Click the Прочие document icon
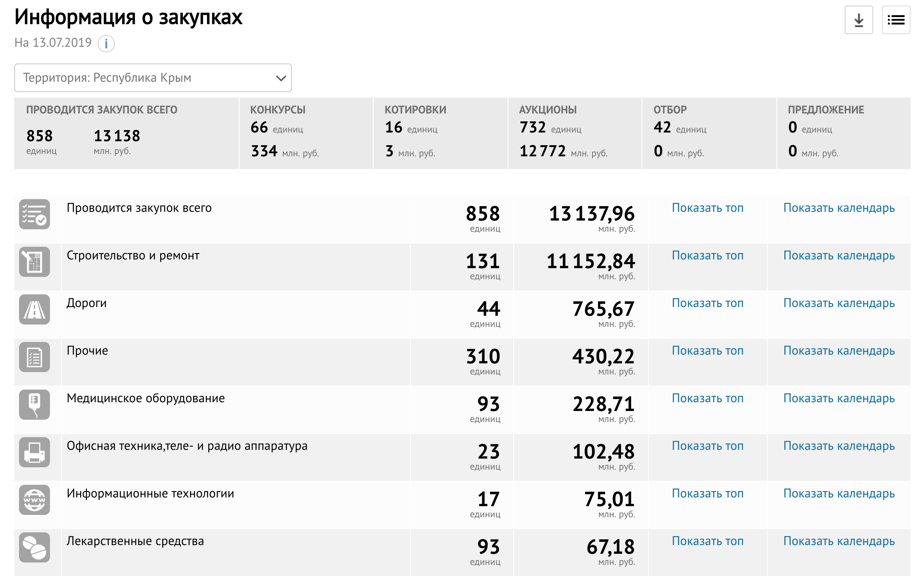The image size is (924, 576). click(35, 357)
